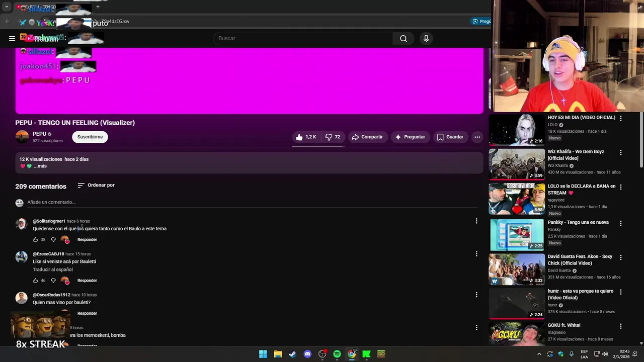
Task: Like the @Solitariogmer1 comment
Action: click(x=35, y=240)
